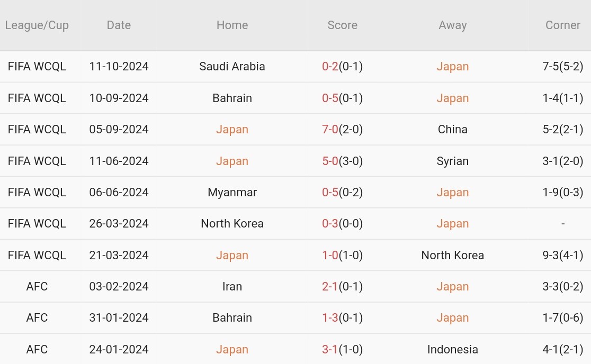Click Japan in the 11-06-2024 home column
This screenshot has width=591, height=364.
coord(232,161)
